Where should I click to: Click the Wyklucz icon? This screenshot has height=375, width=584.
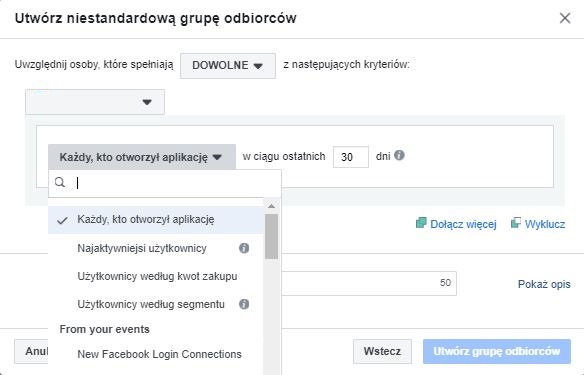pos(515,223)
